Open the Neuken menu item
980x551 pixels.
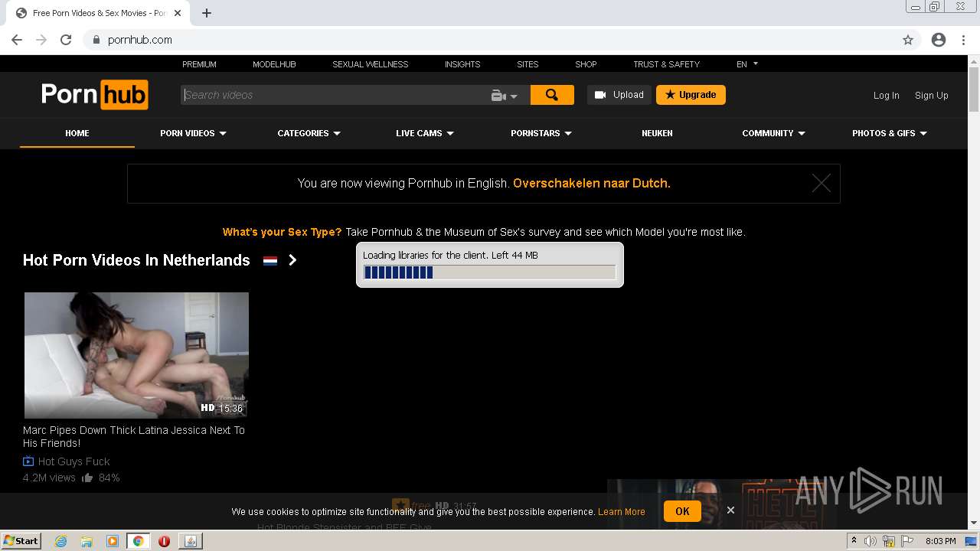[x=657, y=133]
